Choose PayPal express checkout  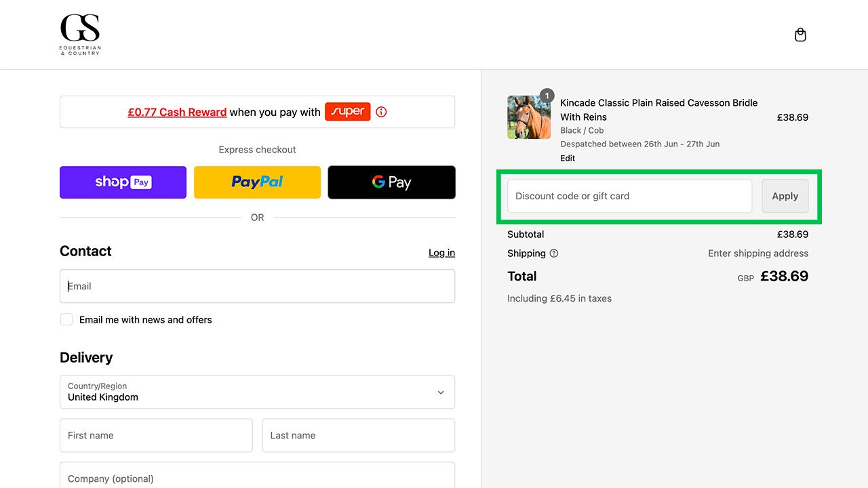tap(257, 182)
